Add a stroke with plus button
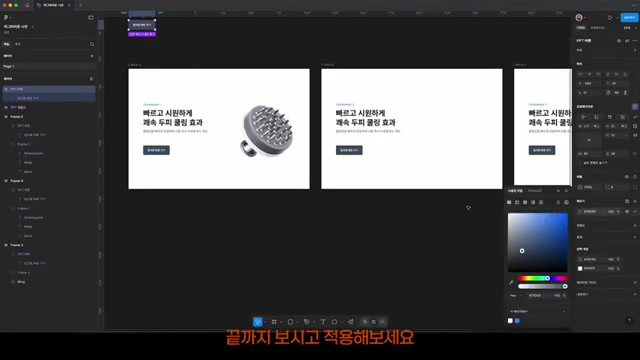The height and width of the screenshot is (360, 640). tap(635, 225)
